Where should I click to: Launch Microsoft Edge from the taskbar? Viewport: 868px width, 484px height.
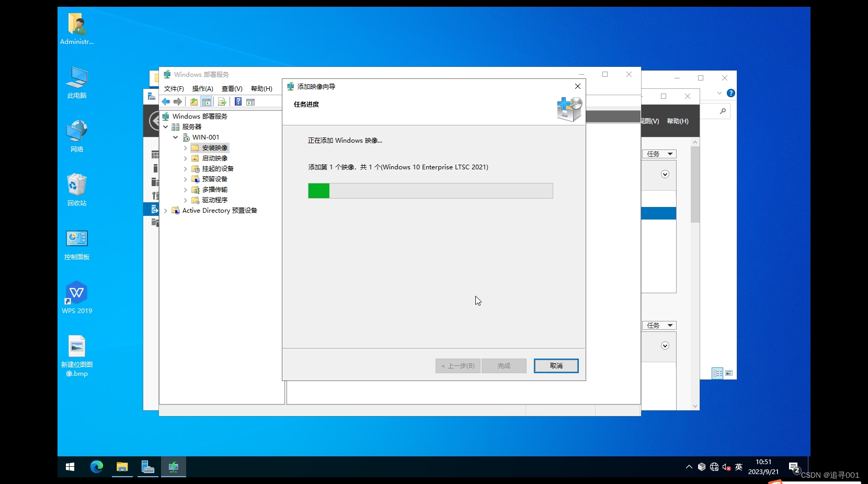pos(97,467)
